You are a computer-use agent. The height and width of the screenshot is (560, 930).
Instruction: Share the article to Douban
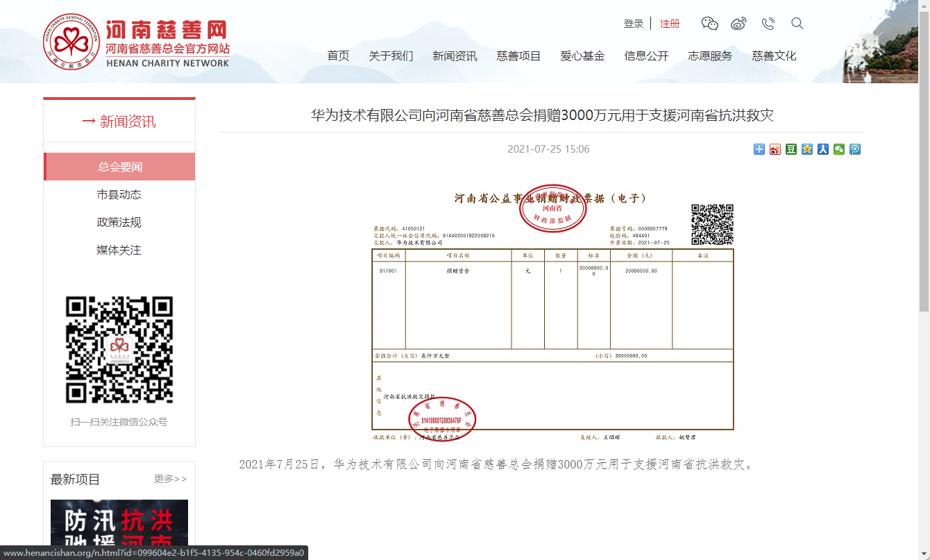[x=790, y=149]
